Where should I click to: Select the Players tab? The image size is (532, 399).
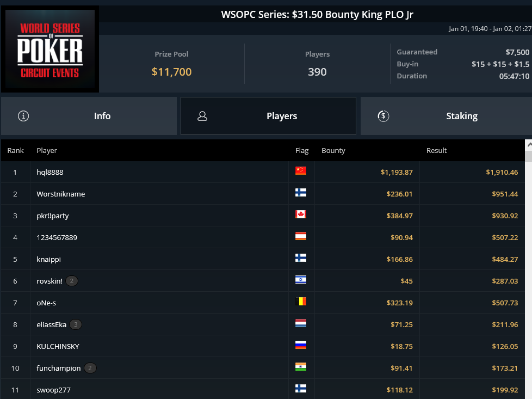(x=268, y=116)
